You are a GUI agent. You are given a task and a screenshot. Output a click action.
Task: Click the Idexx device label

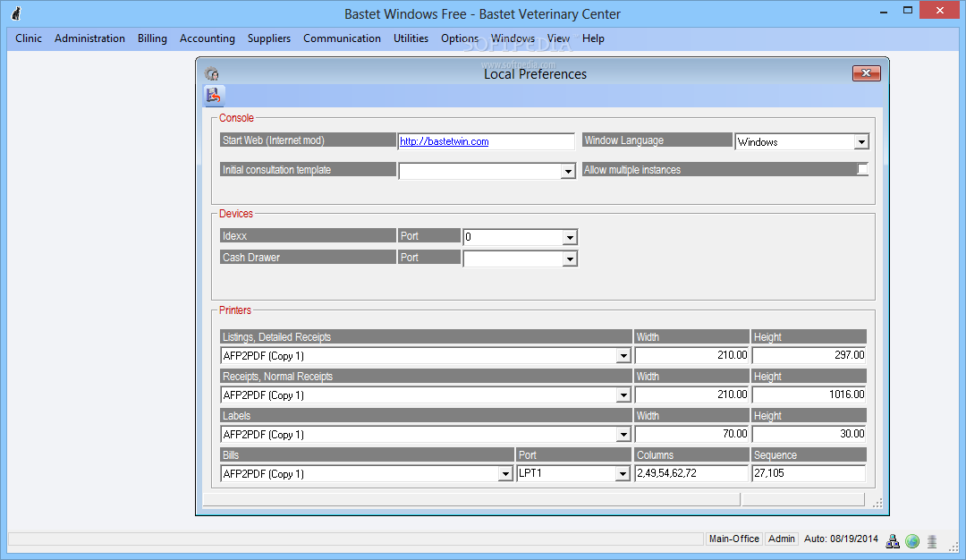[308, 236]
